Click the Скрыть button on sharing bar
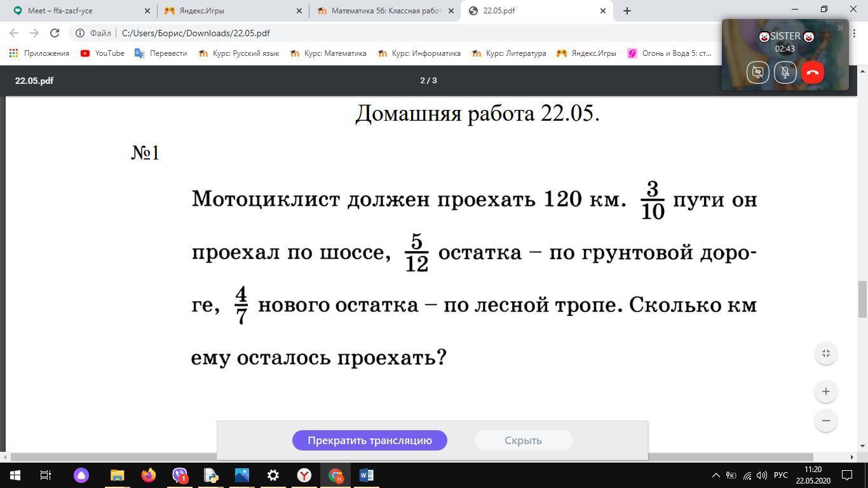The height and width of the screenshot is (488, 868). (523, 440)
